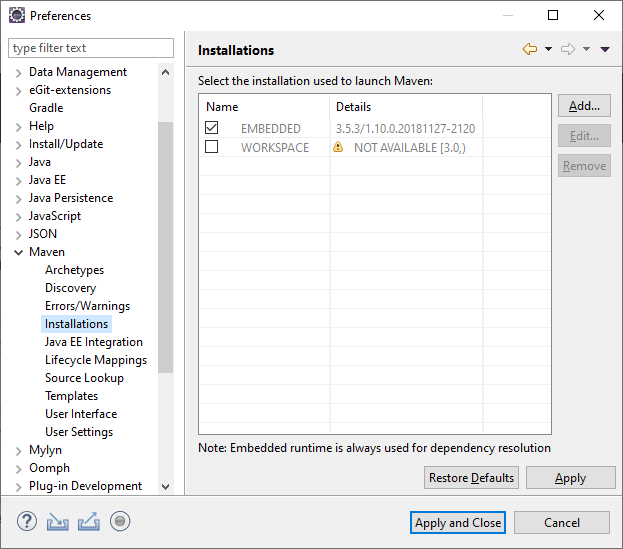This screenshot has height=549, width=623.
Task: Expand the Mylyn tree node
Action: tap(18, 451)
